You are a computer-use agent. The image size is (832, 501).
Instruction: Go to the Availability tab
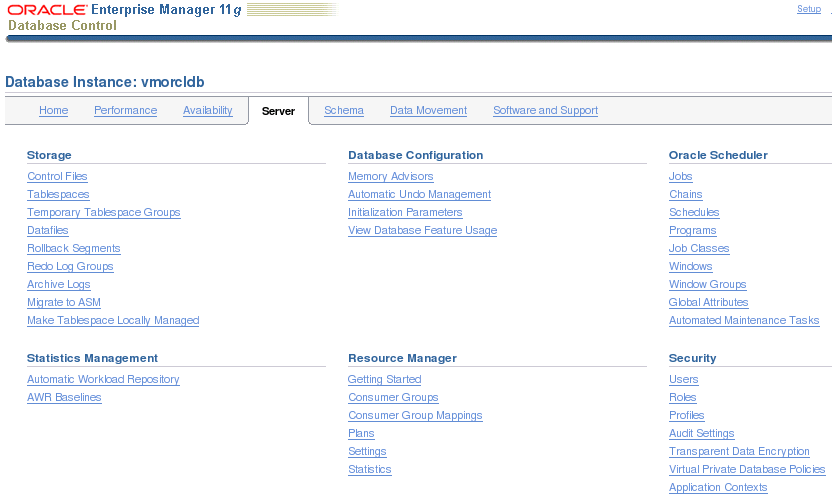[207, 110]
